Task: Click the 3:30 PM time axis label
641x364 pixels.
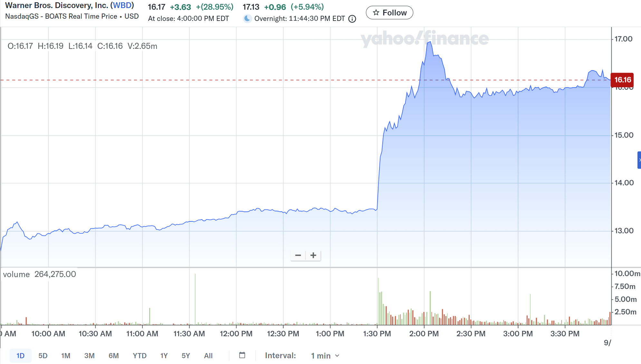Action: (565, 334)
